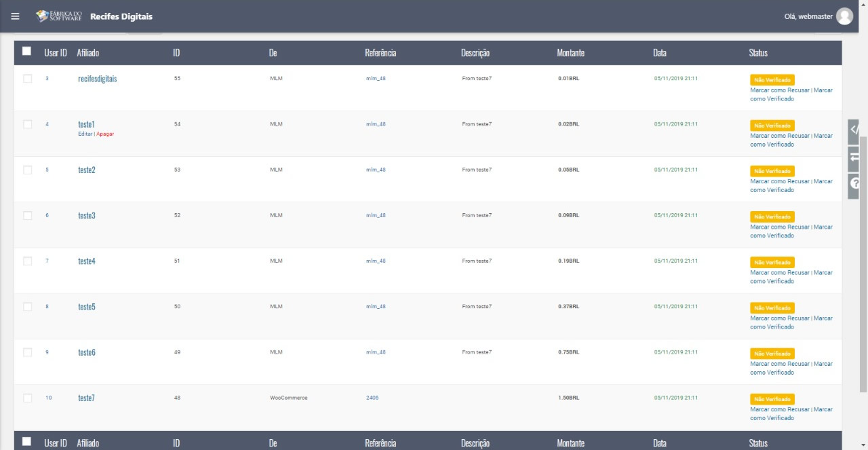The width and height of the screenshot is (868, 450).
Task: Open the teste3 affiliate link
Action: [x=87, y=216]
